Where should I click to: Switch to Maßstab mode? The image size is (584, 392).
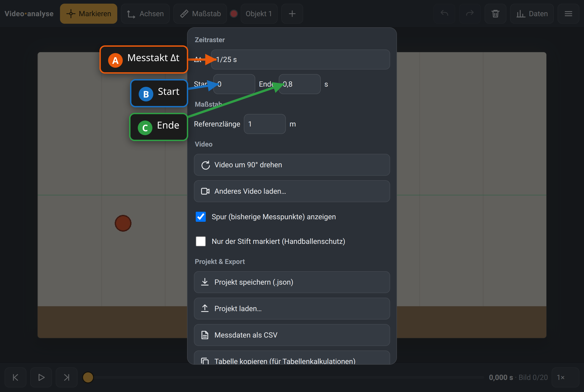(x=200, y=13)
